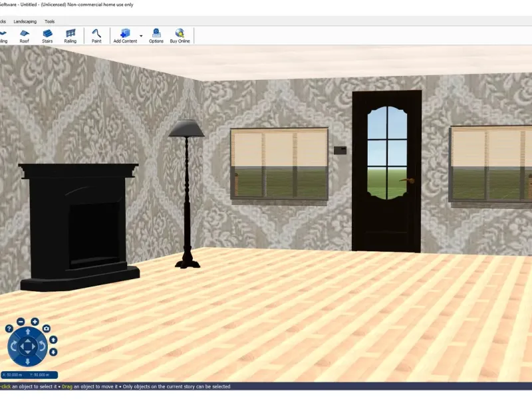Zoom in with the plus button
This screenshot has height=399, width=532.
coord(35,322)
